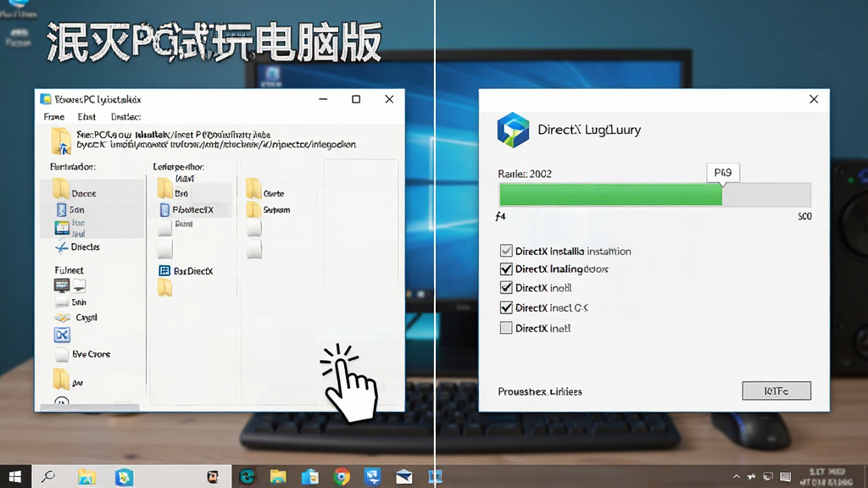Select the Directs item with the blue scissors icon
868x488 pixels.
coord(77,247)
